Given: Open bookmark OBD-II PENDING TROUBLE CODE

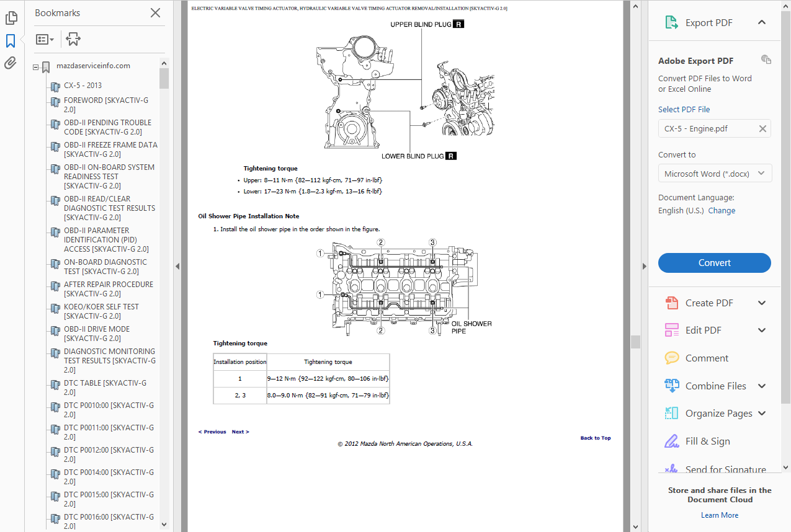Looking at the screenshot, I should 107,127.
